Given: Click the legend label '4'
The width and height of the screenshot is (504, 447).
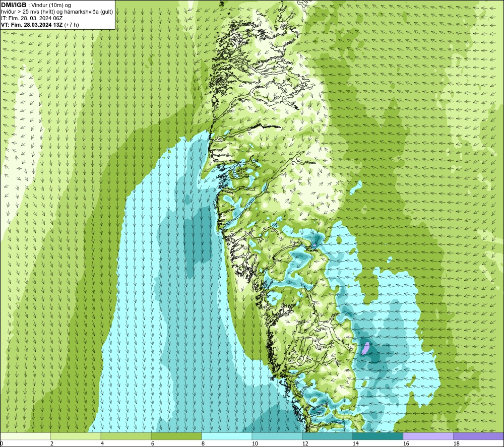Looking at the screenshot, I should point(102,443).
